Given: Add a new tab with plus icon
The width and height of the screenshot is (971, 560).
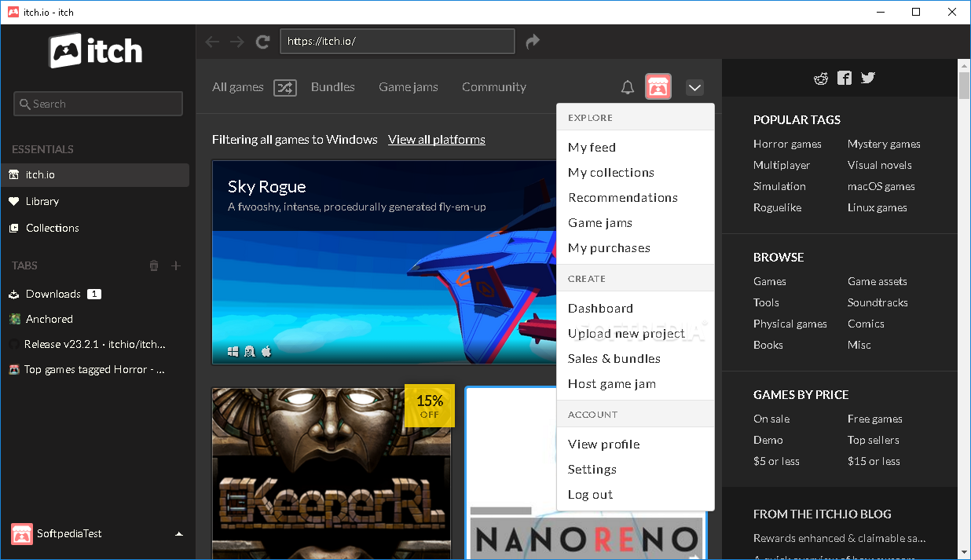Looking at the screenshot, I should 176,265.
